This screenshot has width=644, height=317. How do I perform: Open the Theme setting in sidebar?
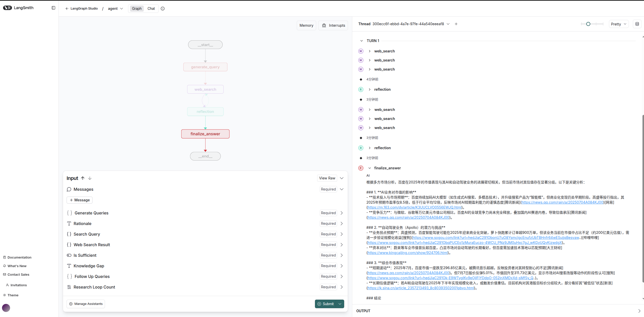13,295
